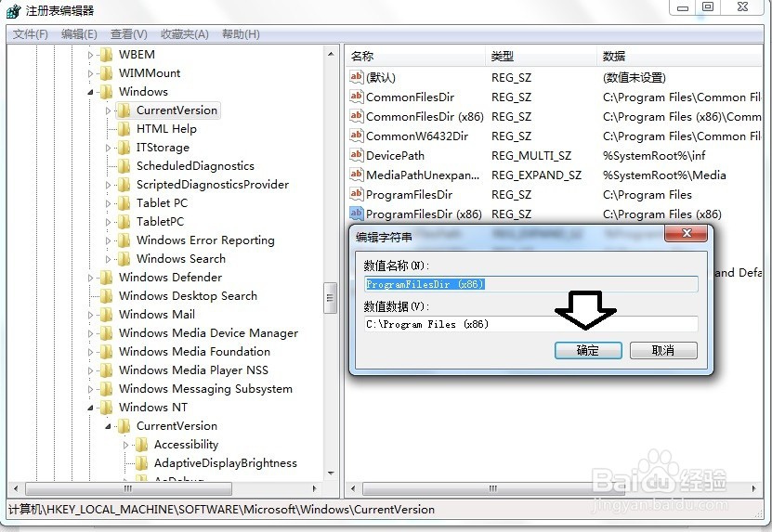Expand the Windows Error Reporting node

coord(109,240)
